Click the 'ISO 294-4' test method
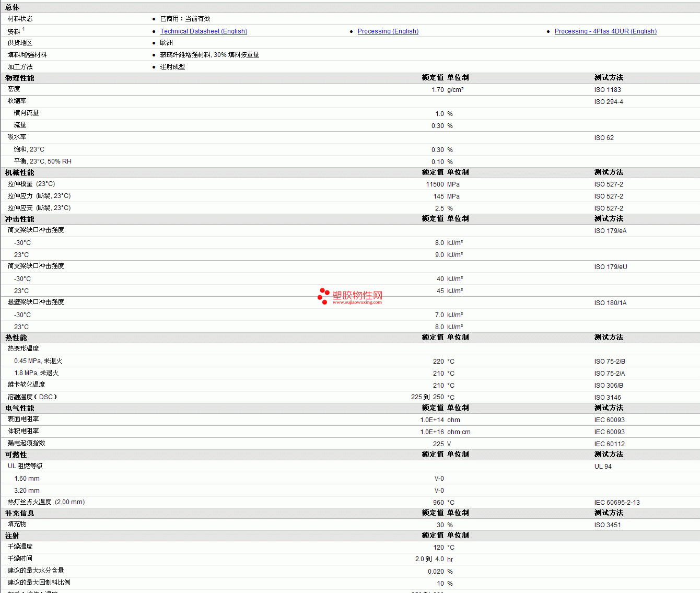Screen dimensions: 700x593 (609, 102)
